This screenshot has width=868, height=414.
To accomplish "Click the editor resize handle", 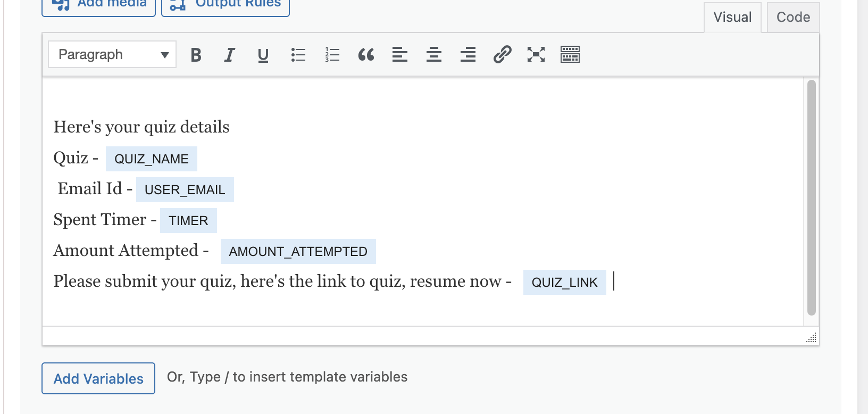I will tap(812, 337).
